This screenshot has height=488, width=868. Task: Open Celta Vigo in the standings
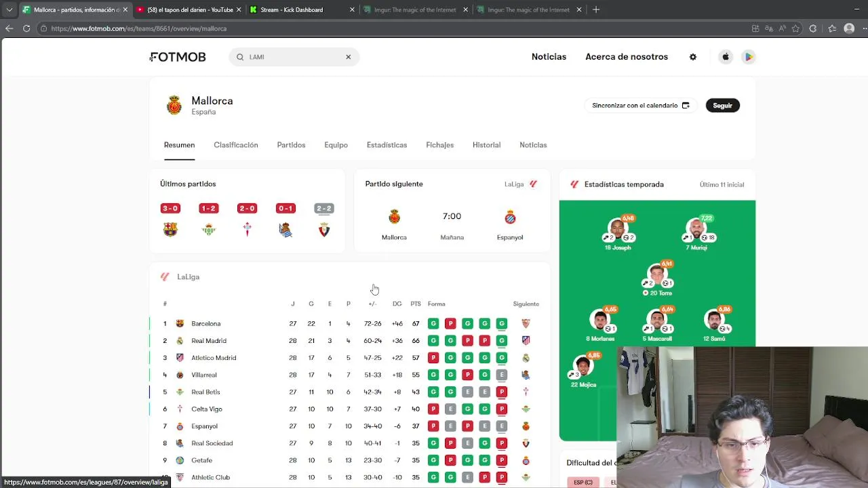click(x=349, y=409)
